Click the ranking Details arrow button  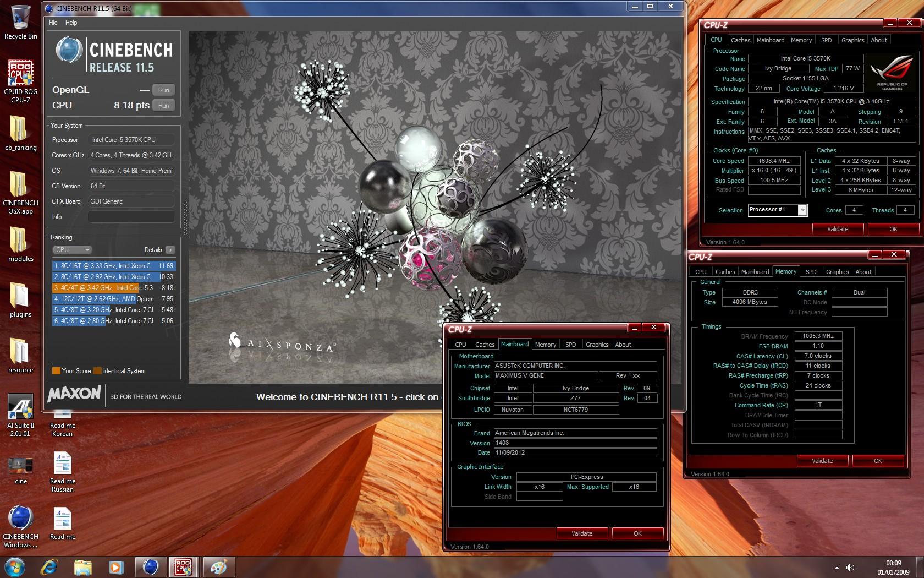[x=170, y=250]
